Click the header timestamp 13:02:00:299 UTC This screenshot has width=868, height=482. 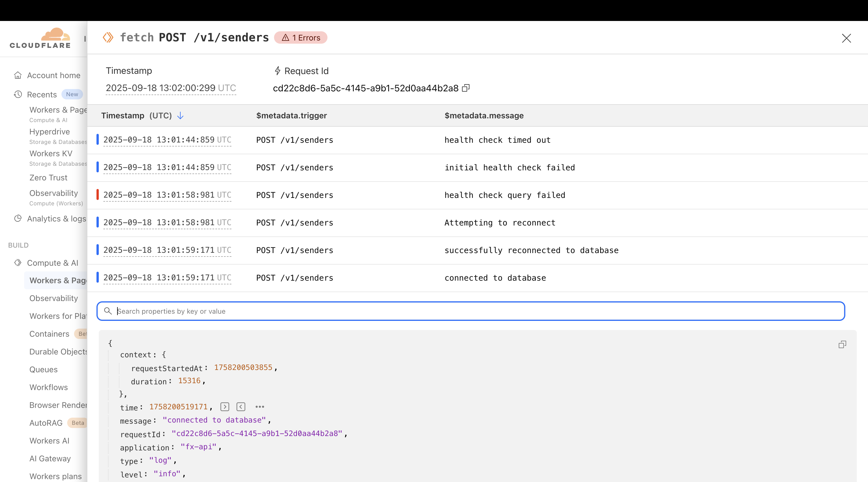(x=171, y=88)
